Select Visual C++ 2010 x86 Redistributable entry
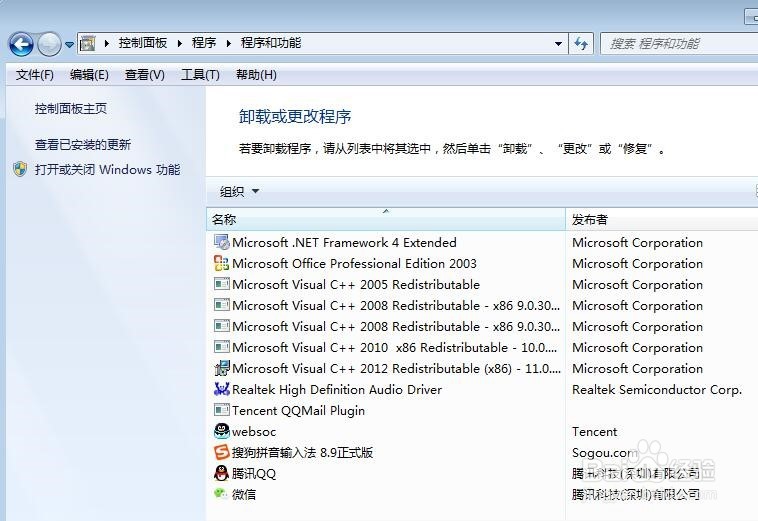Image resolution: width=758 pixels, height=521 pixels. 394,347
